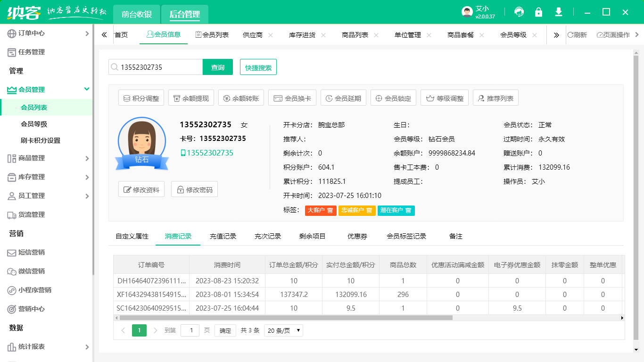
Task: Click the lock icon in the title bar
Action: pyautogui.click(x=538, y=11)
